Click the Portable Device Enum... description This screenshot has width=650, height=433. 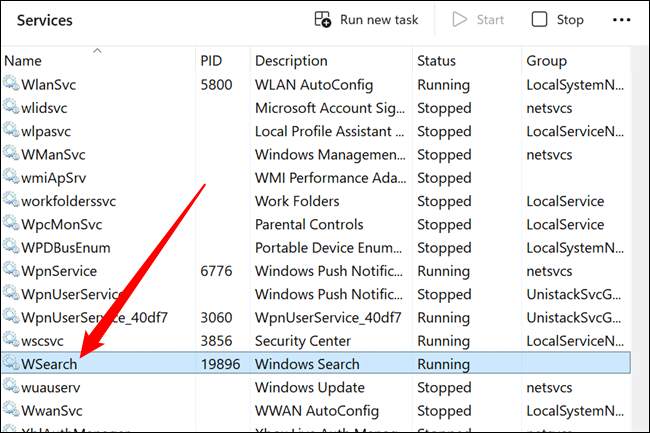click(x=328, y=248)
